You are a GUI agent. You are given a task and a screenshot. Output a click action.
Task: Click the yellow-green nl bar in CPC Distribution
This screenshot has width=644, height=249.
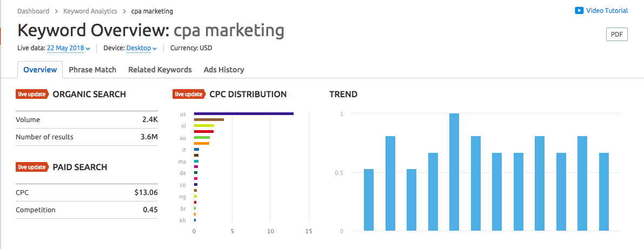point(204,125)
